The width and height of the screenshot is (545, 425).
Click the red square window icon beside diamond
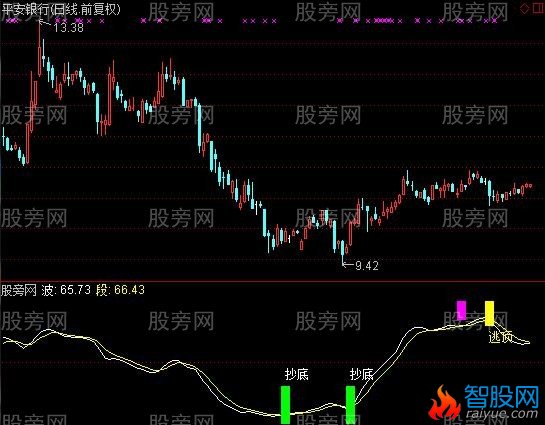point(539,8)
